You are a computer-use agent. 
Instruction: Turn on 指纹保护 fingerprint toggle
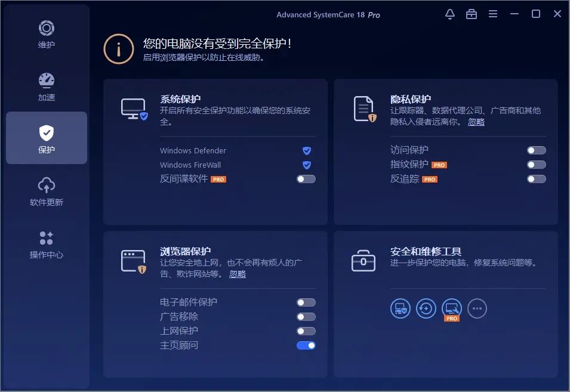pos(537,165)
